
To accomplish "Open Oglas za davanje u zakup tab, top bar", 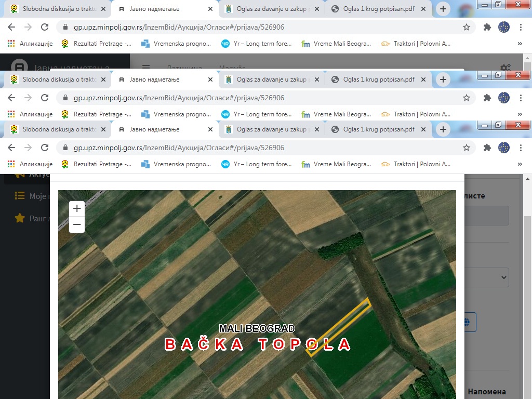I will [x=271, y=9].
